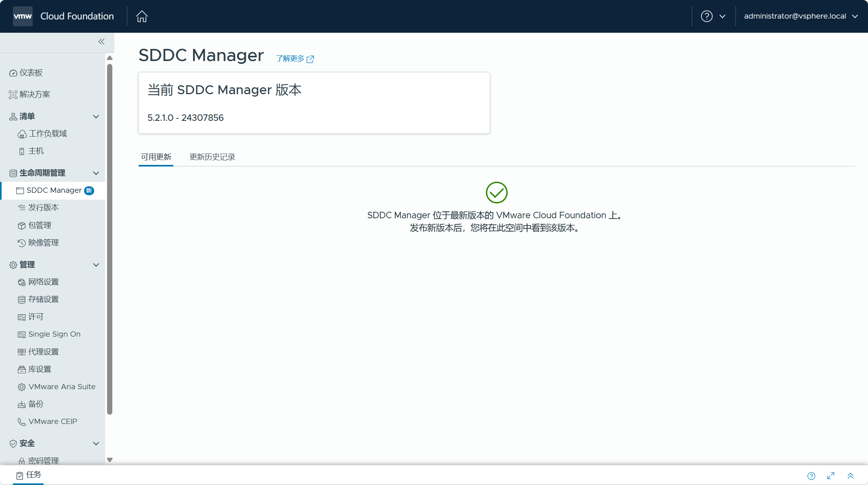Image resolution: width=868 pixels, height=485 pixels.
Task: Click version 5.2.1.0 - 24307856 text
Action: [x=185, y=118]
